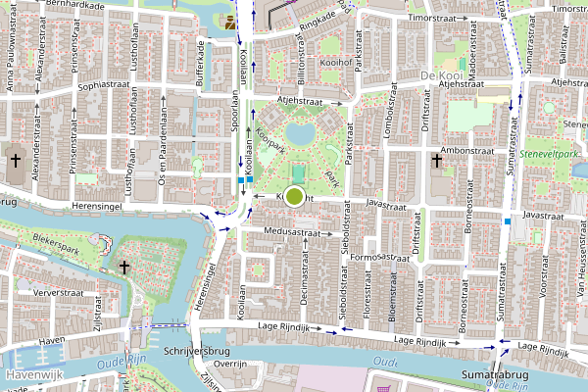Image resolution: width=588 pixels, height=392 pixels.
Task: Select the Blekerspark park label
Action: point(56,244)
